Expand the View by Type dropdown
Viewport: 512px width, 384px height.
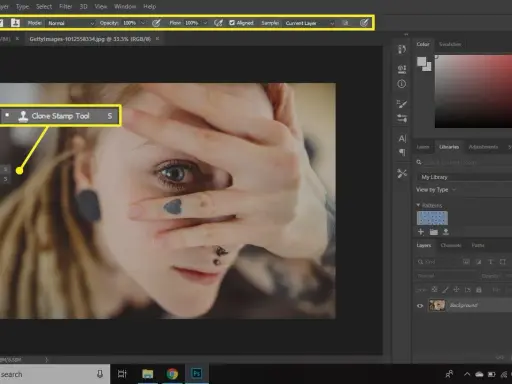coord(436,189)
